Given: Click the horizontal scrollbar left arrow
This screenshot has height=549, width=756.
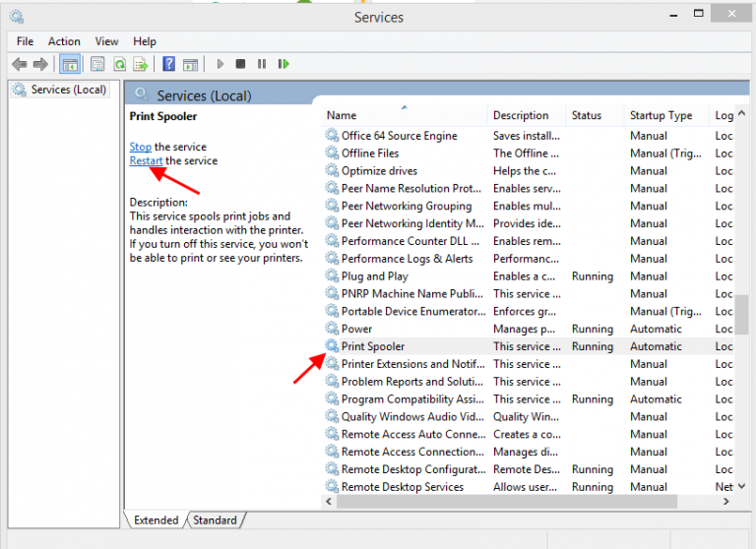Looking at the screenshot, I should [329, 501].
